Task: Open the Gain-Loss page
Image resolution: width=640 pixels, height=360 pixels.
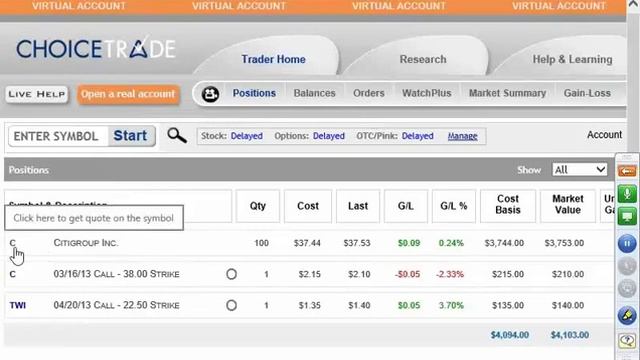Action: (x=587, y=93)
